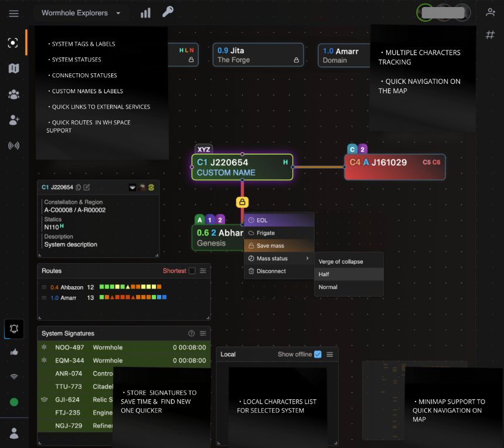
Task: Select the add character icon
Action: point(13,120)
